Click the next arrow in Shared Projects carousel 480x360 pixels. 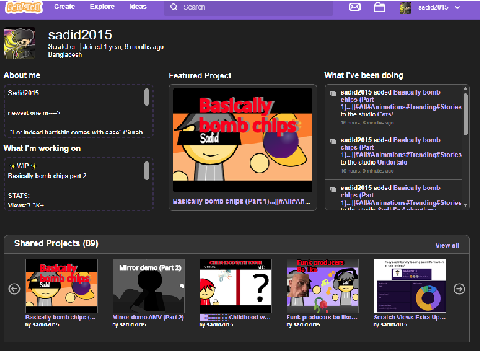coord(459,289)
